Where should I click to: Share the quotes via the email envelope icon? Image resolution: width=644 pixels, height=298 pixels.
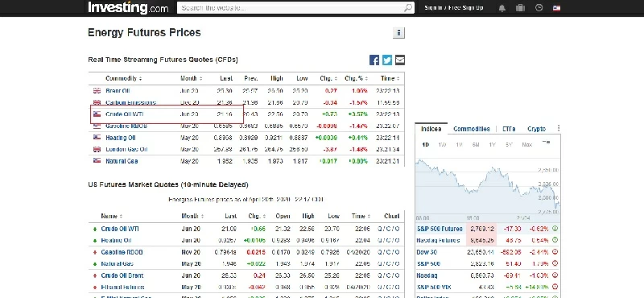tap(399, 60)
